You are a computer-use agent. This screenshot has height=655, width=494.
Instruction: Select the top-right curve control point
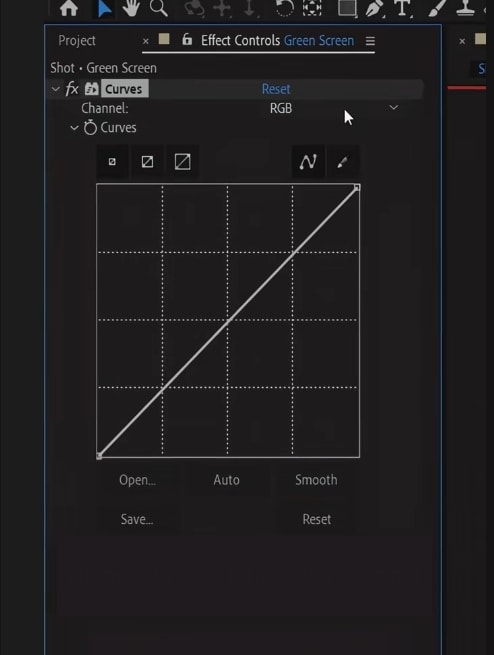click(357, 188)
